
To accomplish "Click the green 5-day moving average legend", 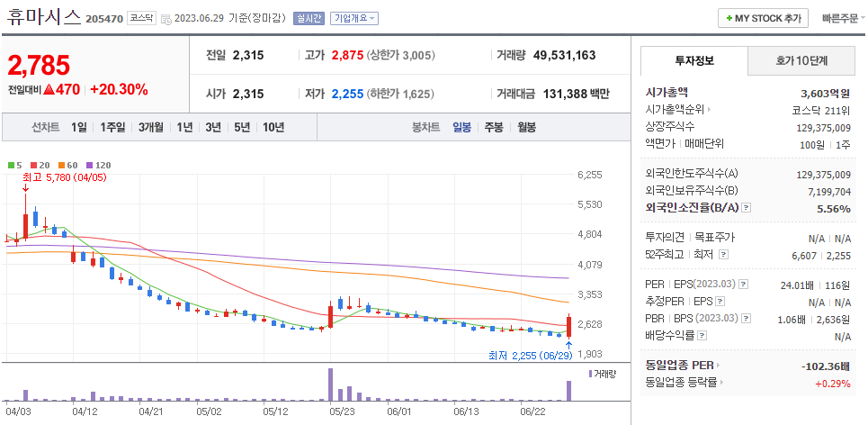I will [14, 165].
